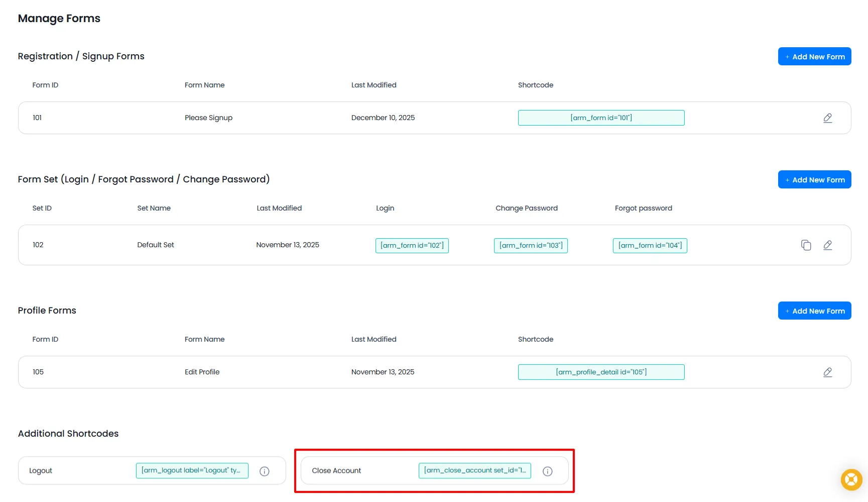Select the Please Signup form name
The width and height of the screenshot is (868, 502).
[208, 118]
